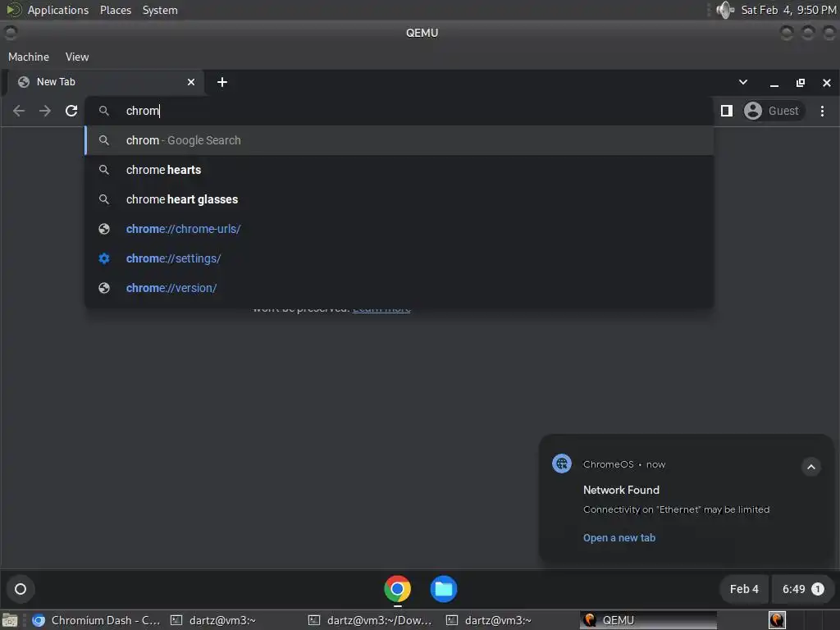Open the Feb 4 calendar date pill
Viewport: 840px width, 630px height.
pos(744,589)
